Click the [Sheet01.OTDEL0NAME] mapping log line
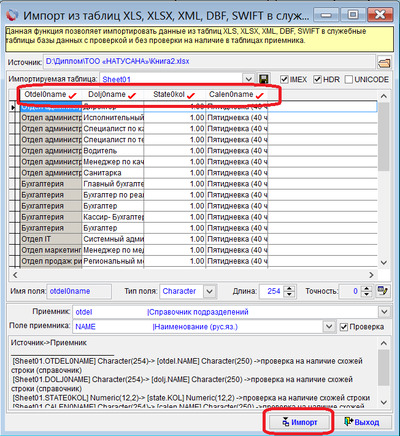The height and width of the screenshot is (436, 400). (187, 366)
